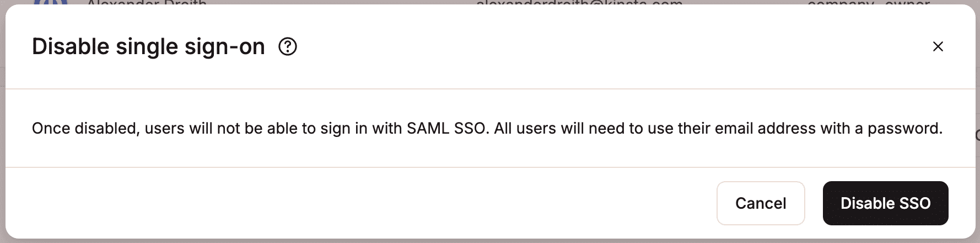Click the help question-mark icon beside the title
The height and width of the screenshot is (243, 980).
pos(288,47)
